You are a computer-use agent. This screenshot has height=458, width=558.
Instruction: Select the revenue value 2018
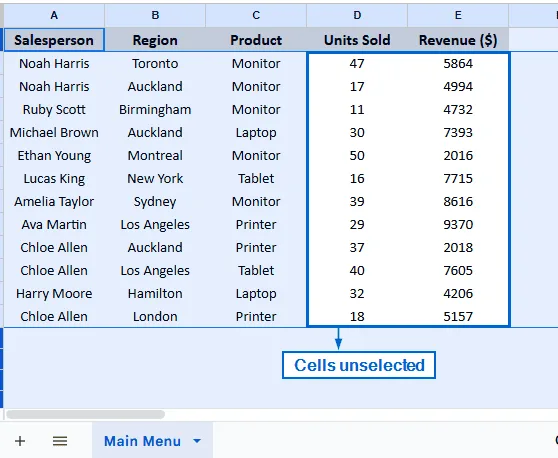[458, 247]
